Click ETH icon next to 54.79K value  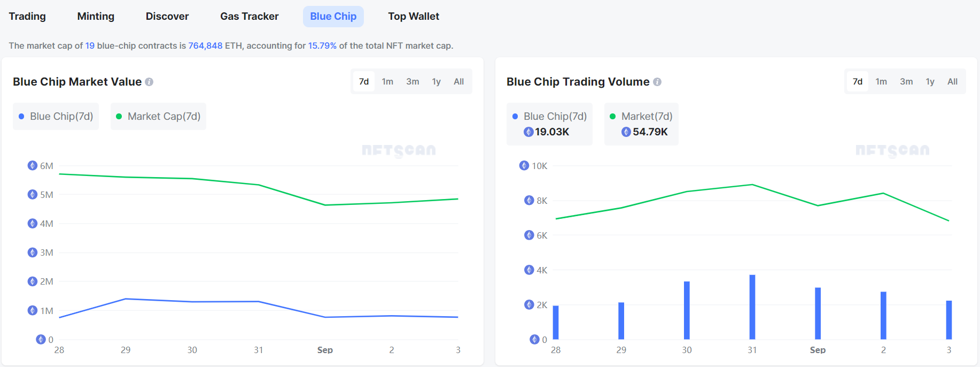[626, 132]
